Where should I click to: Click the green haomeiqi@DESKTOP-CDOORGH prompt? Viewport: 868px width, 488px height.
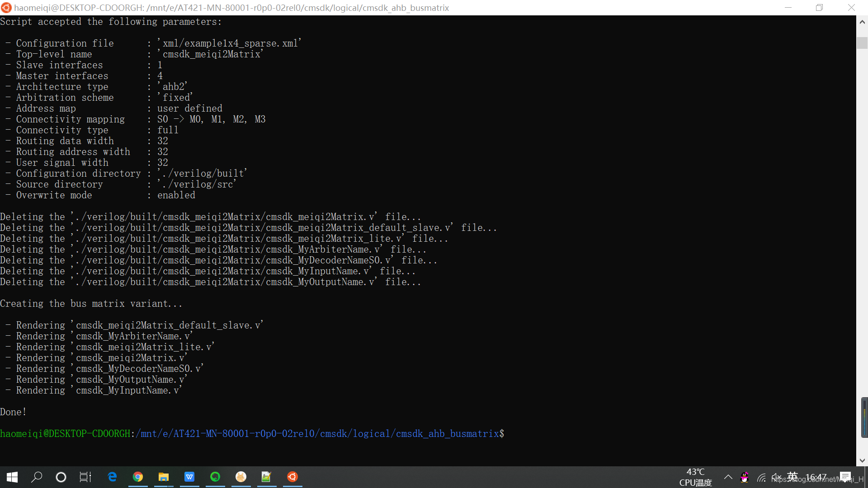pyautogui.click(x=65, y=434)
